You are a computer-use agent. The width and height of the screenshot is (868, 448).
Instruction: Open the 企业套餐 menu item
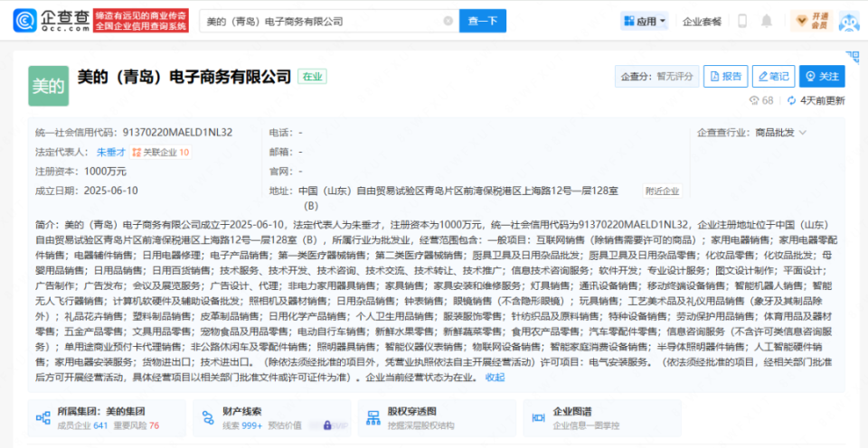[702, 22]
